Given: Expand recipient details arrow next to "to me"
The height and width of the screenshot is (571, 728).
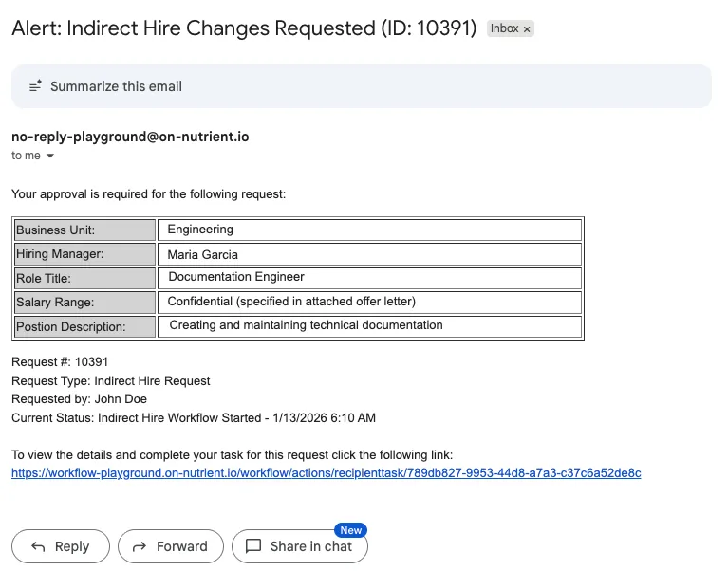Looking at the screenshot, I should click(x=50, y=156).
